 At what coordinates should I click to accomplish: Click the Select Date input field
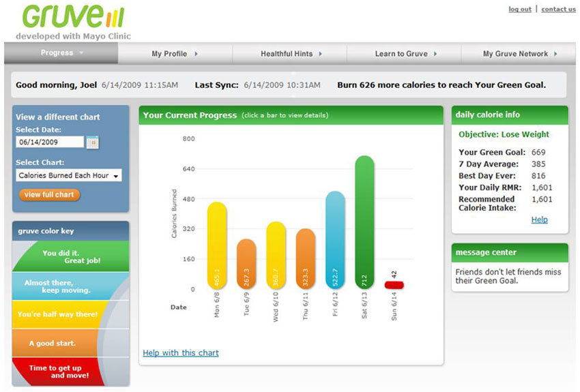pos(50,142)
